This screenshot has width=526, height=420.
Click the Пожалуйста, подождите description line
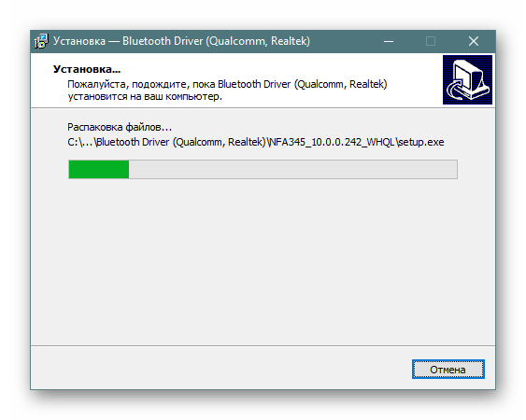227,84
